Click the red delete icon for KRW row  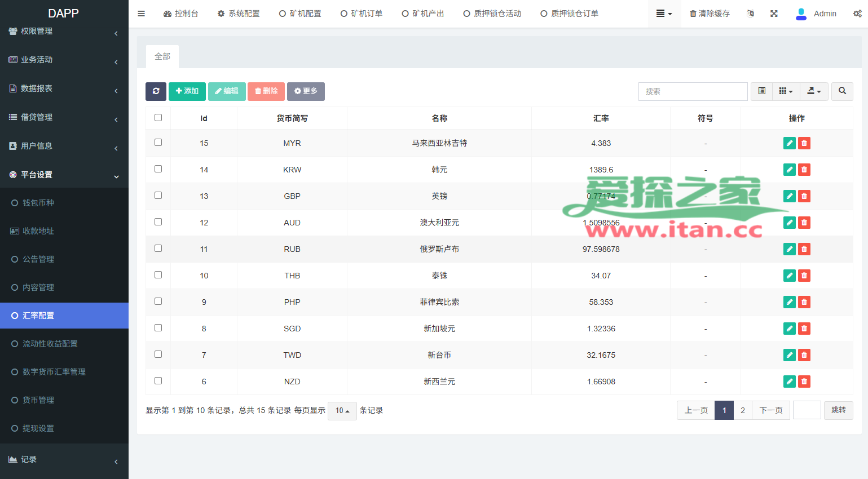pyautogui.click(x=804, y=170)
